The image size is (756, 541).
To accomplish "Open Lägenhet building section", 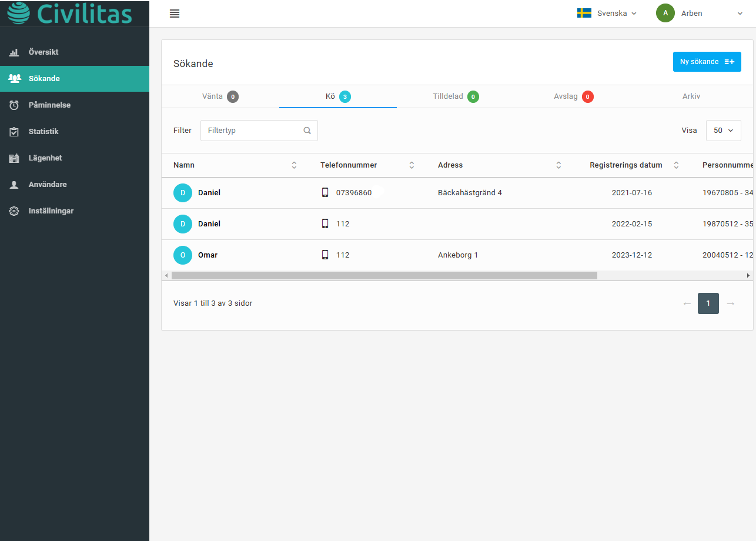I will point(45,158).
